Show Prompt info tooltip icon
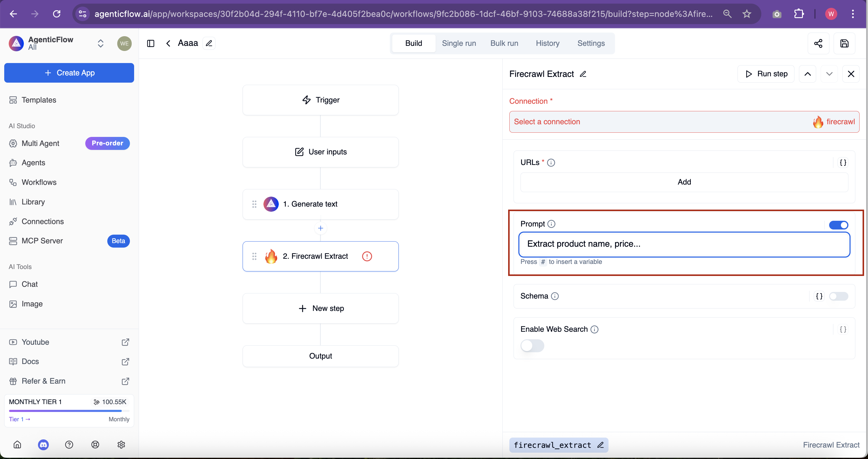Image resolution: width=868 pixels, height=459 pixels. pyautogui.click(x=551, y=224)
